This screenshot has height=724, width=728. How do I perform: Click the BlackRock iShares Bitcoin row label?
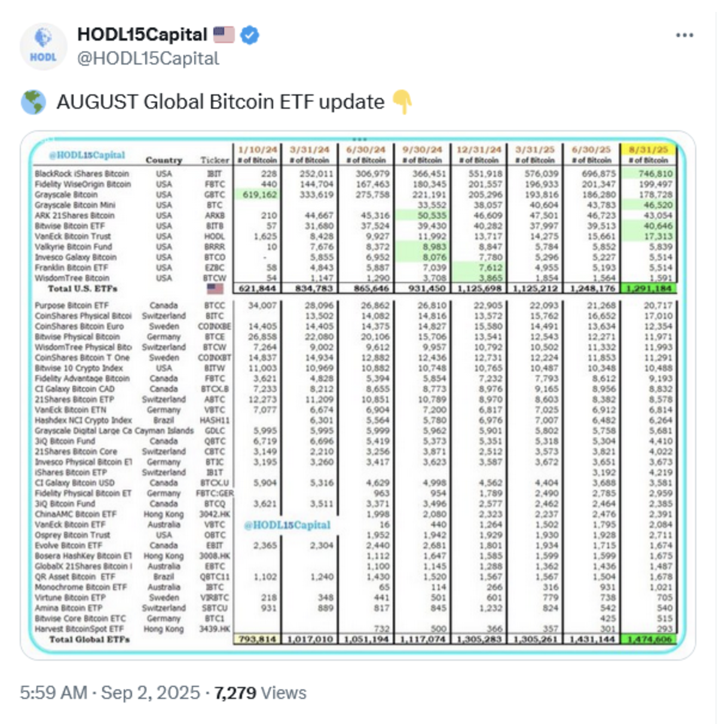tap(82, 174)
